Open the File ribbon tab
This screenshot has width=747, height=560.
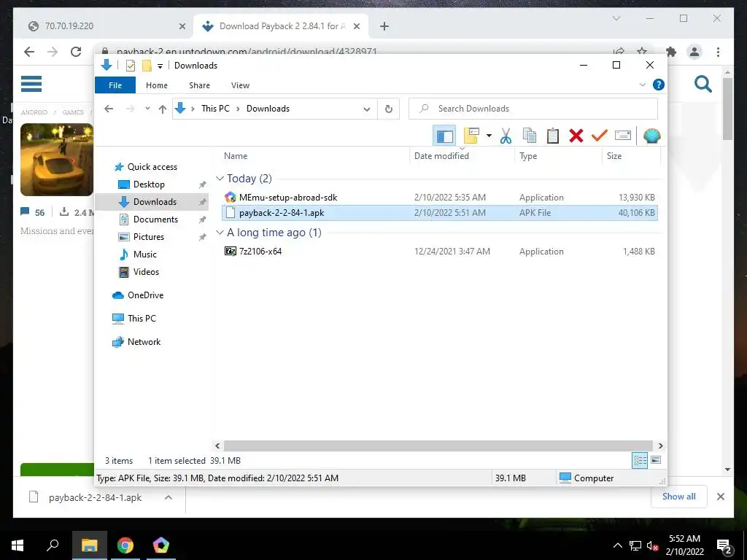click(x=115, y=85)
